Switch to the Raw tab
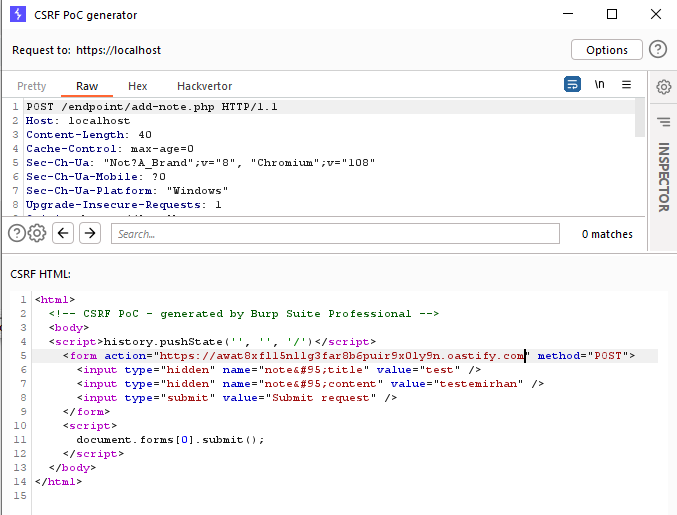The image size is (677, 515). click(87, 86)
